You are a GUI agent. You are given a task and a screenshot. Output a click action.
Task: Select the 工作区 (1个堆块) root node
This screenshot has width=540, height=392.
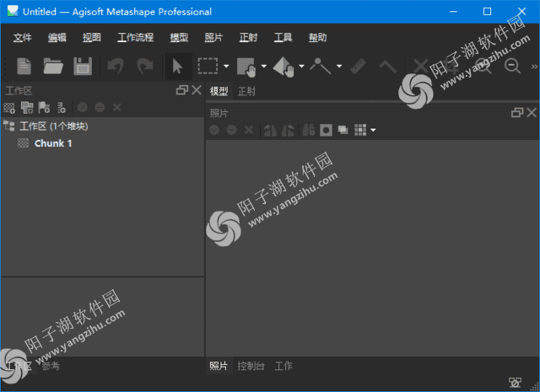coord(53,126)
